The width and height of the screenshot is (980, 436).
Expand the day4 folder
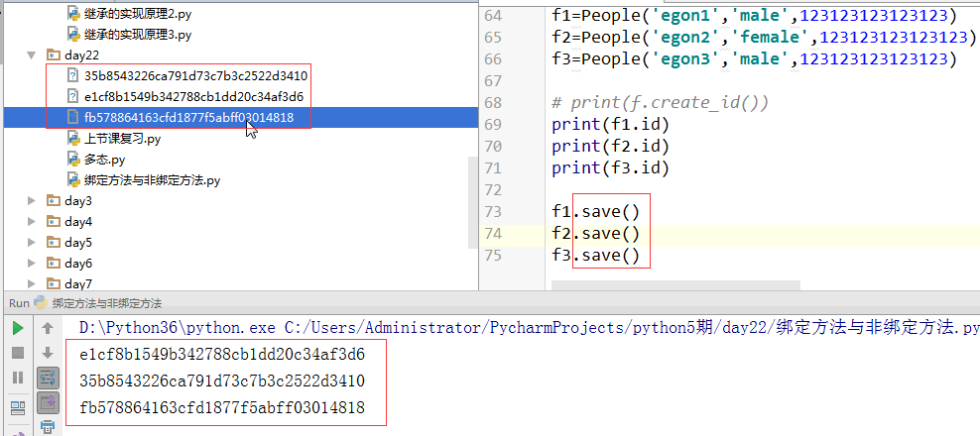tap(32, 222)
